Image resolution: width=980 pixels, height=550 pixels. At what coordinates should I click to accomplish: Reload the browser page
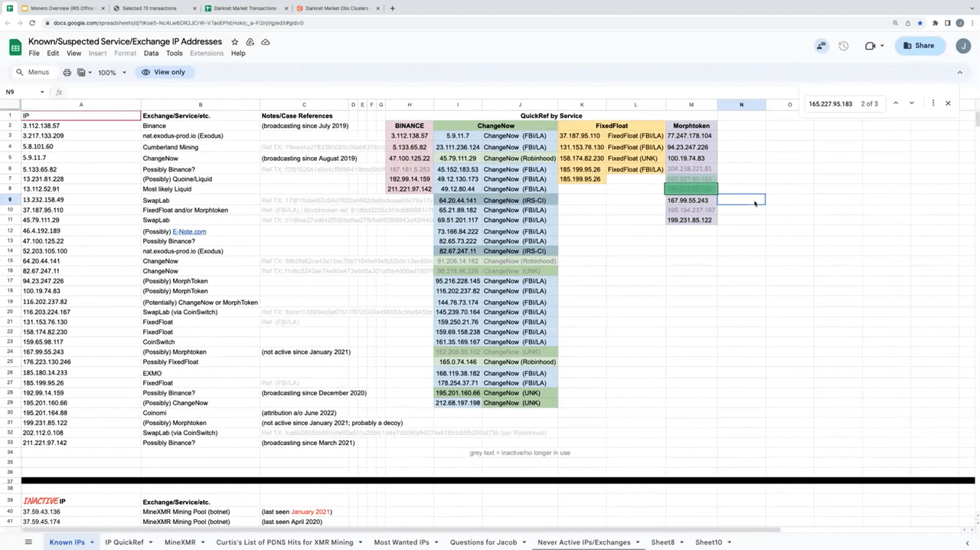32,23
